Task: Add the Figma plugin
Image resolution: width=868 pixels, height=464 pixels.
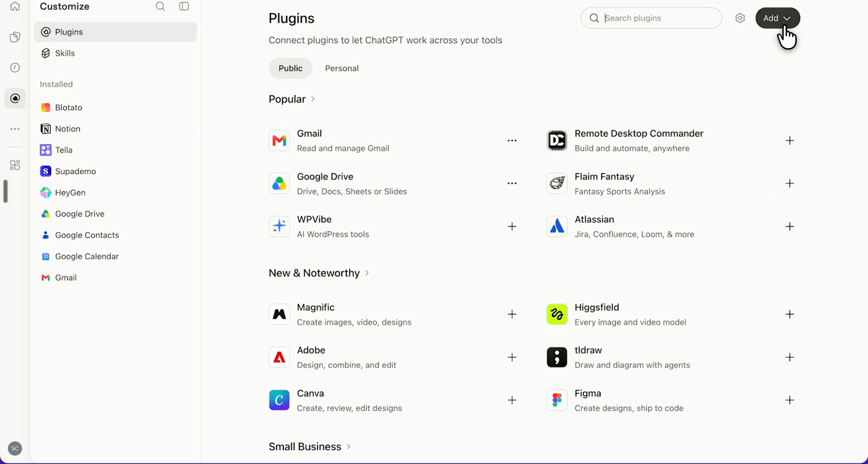Action: click(x=790, y=400)
